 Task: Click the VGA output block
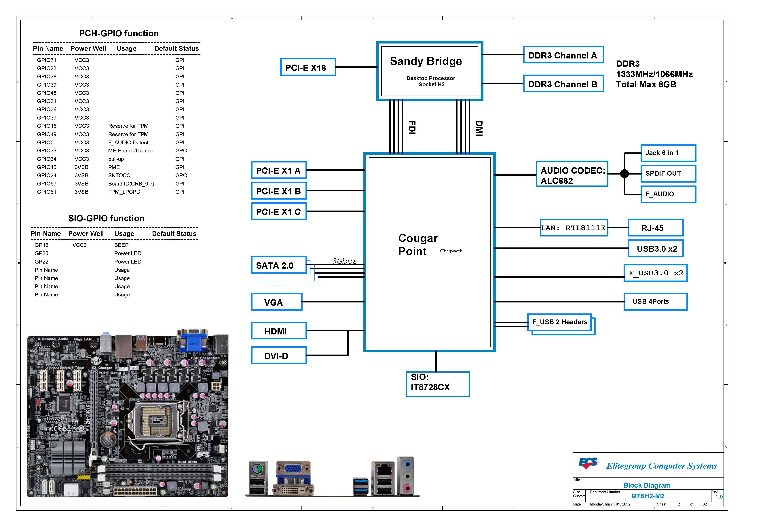pos(277,302)
